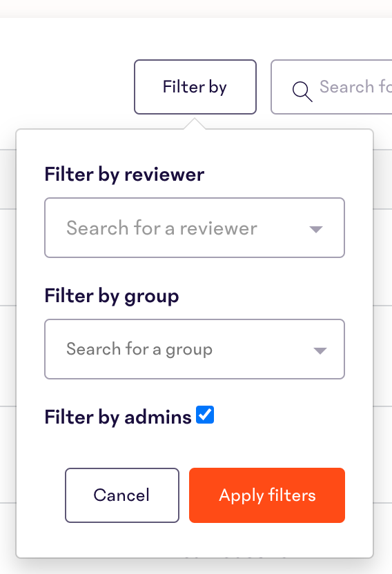Click the popover pointer below Filter by
392x574 pixels.
click(195, 123)
